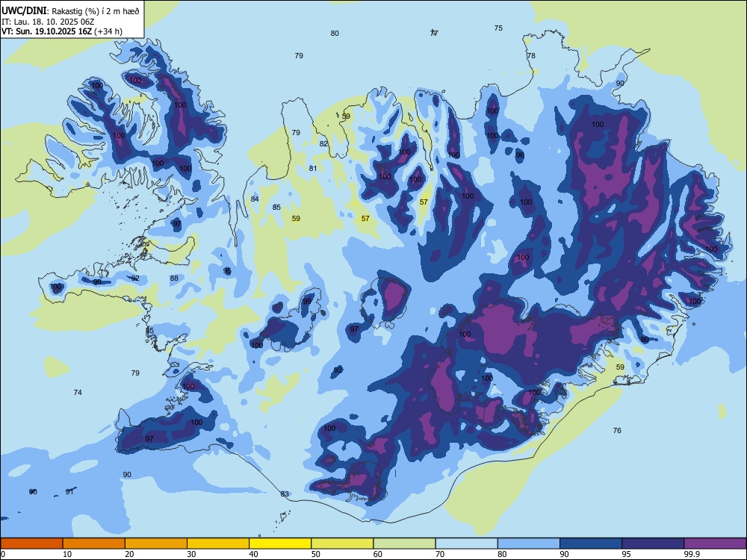Pick the pale green 60–70 legend swatch
Viewport: 747px width, 560px height.
tap(404, 544)
